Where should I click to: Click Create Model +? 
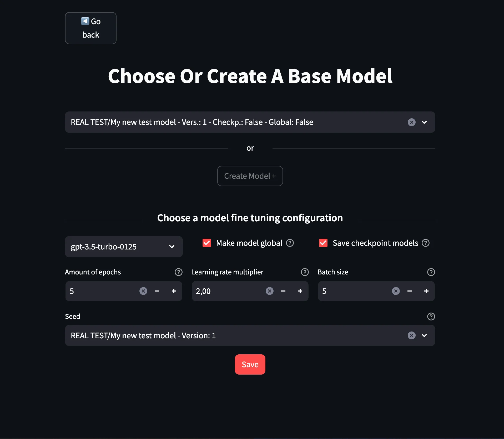[250, 176]
